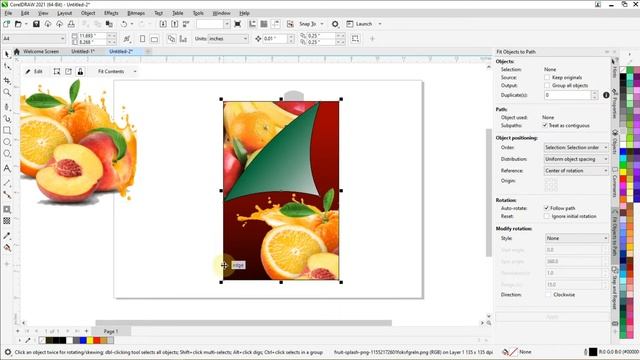Screen dimensions: 640x360
Task: Open the Layout menu
Action: tap(64, 13)
